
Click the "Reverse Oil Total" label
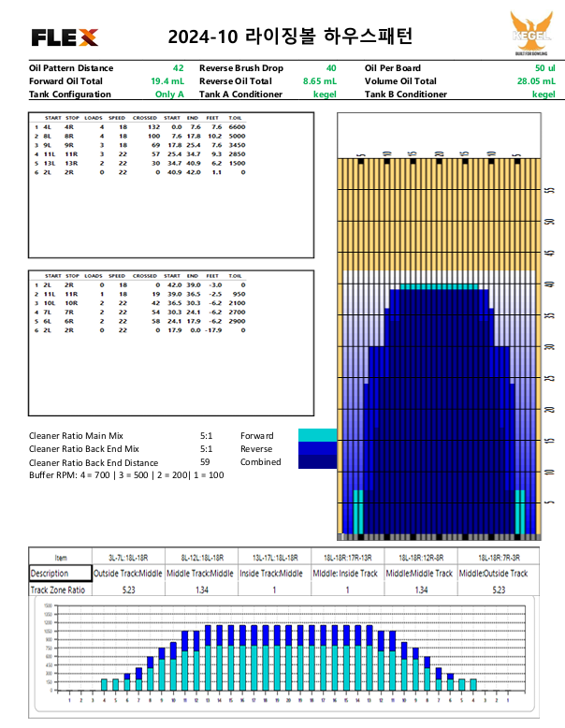coord(236,81)
